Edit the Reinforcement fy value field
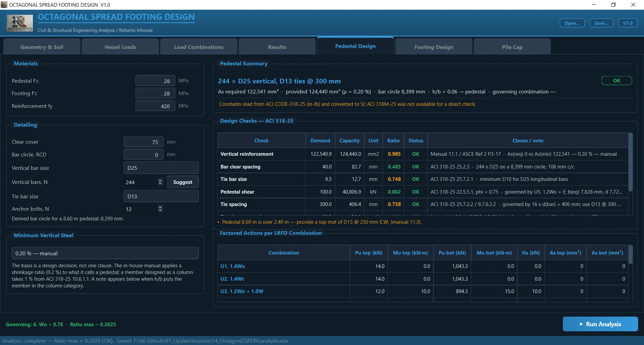644x345 pixels. click(x=155, y=106)
